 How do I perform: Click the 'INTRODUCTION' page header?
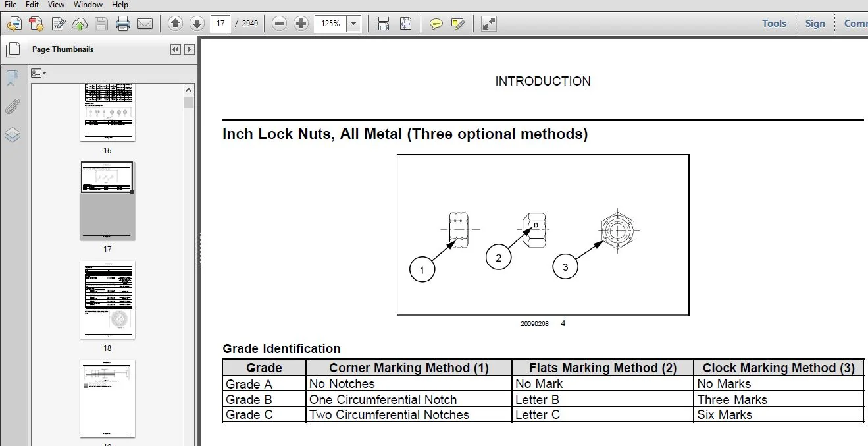pos(543,81)
